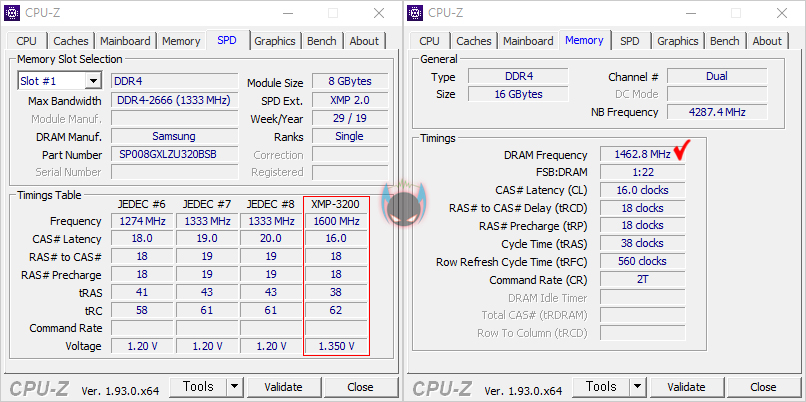806x402 pixels.
Task: Minimize the right CPU-Z window
Action: [x=690, y=13]
